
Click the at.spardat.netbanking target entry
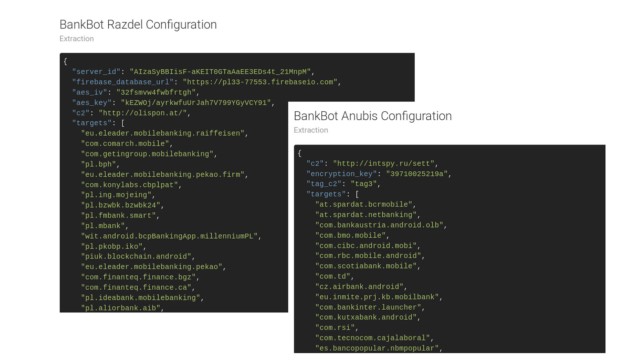pyautogui.click(x=366, y=215)
